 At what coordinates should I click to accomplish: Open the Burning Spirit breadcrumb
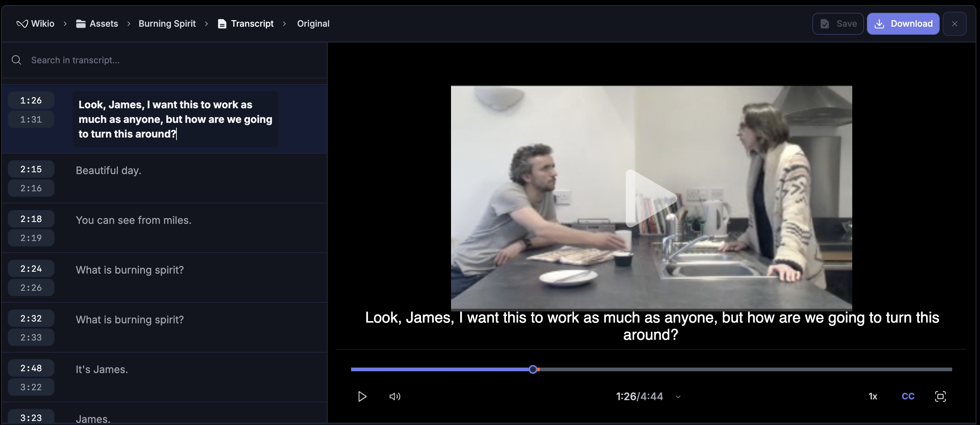click(x=167, y=23)
